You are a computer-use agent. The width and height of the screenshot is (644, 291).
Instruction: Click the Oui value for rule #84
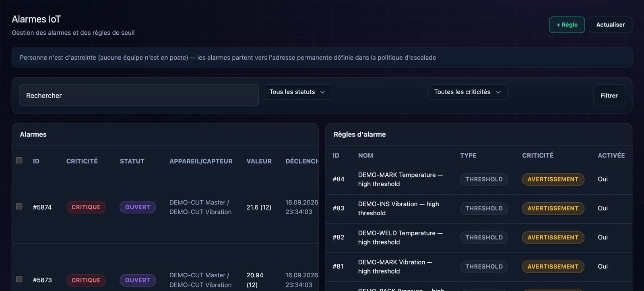(x=603, y=179)
